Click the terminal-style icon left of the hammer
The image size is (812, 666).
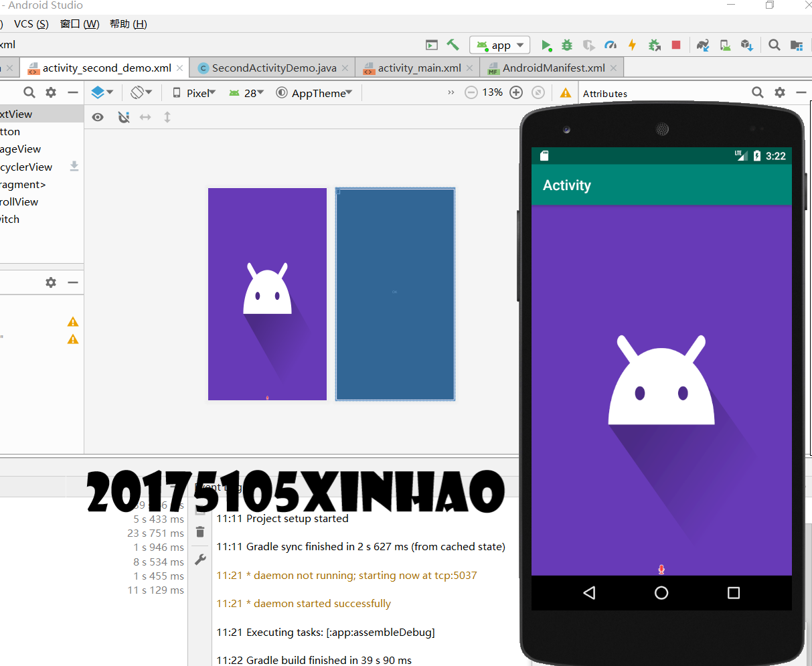click(432, 45)
